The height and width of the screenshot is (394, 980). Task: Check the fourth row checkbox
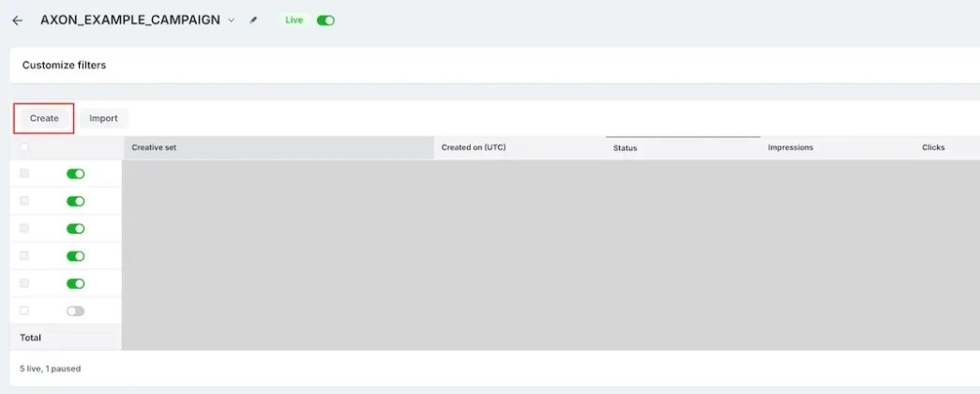[23, 256]
